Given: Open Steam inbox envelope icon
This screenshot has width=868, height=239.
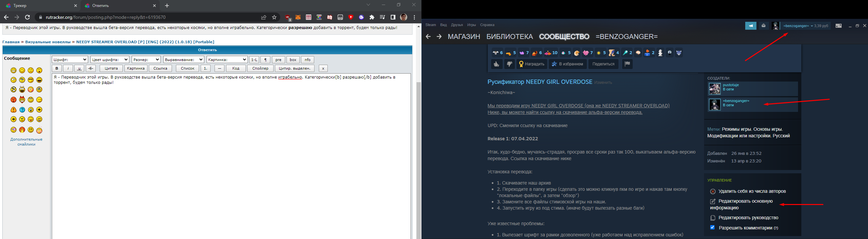Looking at the screenshot, I should 764,26.
